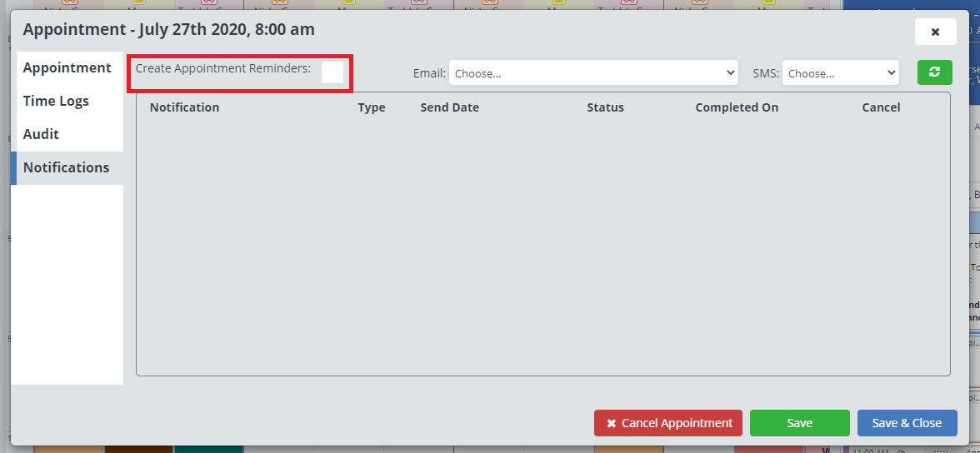Image resolution: width=980 pixels, height=453 pixels.
Task: Click the Completed On column header
Action: 737,107
